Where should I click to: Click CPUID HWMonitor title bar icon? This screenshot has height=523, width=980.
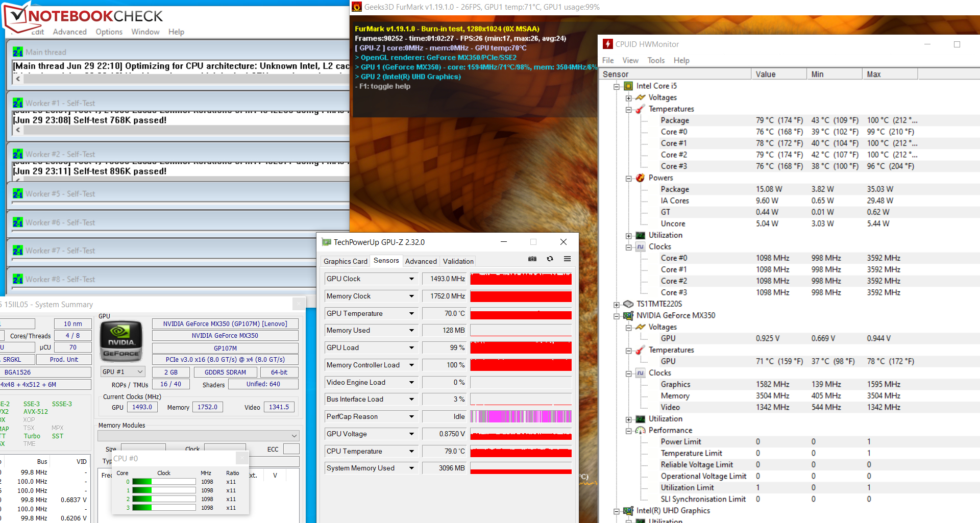607,44
